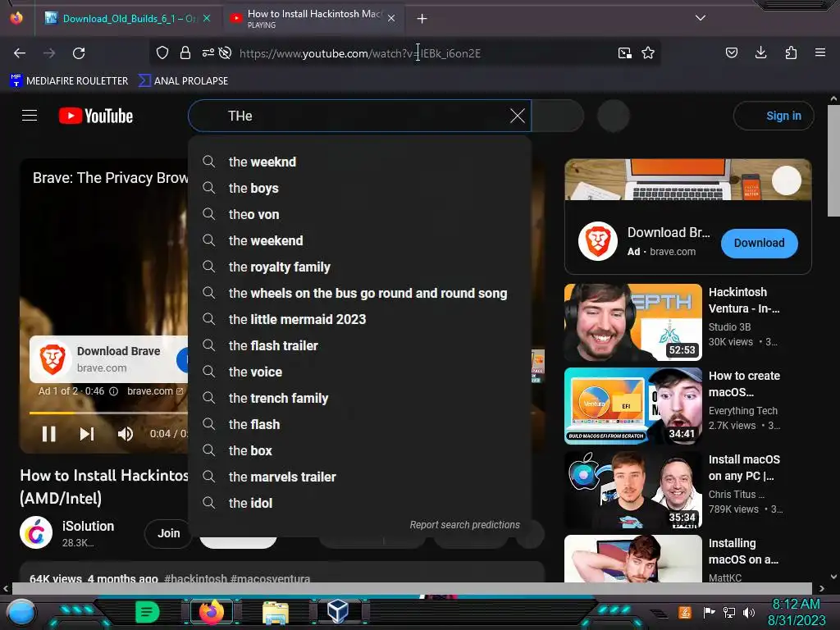Choose suggestion 'the weekend'
The image size is (840, 630).
point(359,240)
